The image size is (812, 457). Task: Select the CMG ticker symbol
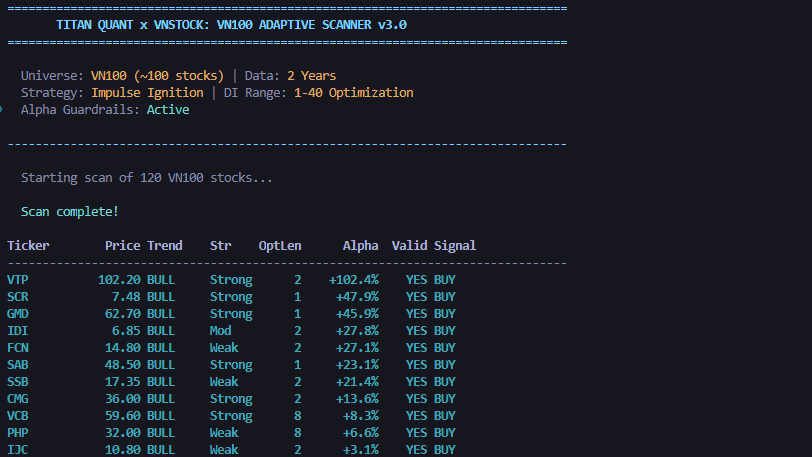click(18, 399)
